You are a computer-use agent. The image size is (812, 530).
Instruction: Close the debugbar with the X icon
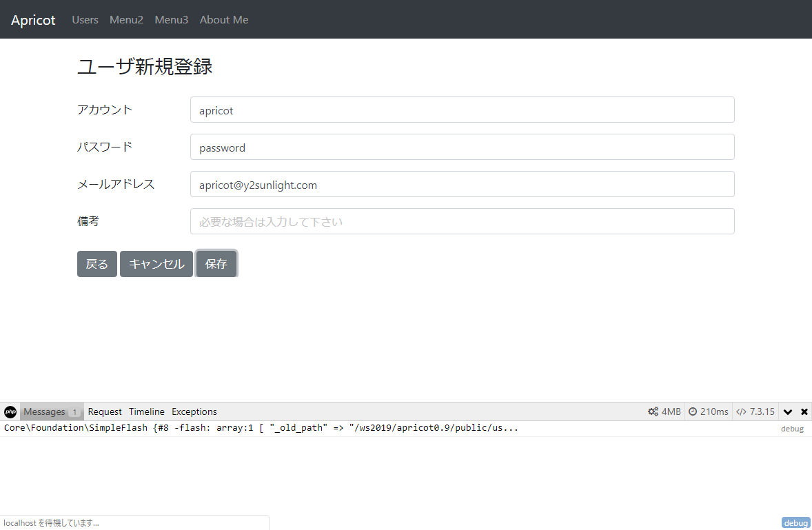click(x=804, y=411)
